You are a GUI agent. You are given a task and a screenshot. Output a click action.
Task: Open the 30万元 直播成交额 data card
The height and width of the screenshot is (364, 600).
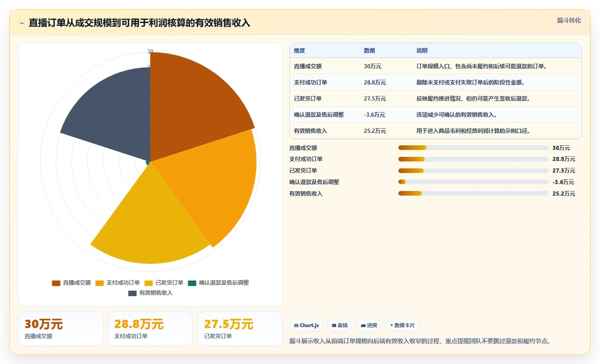pos(60,329)
